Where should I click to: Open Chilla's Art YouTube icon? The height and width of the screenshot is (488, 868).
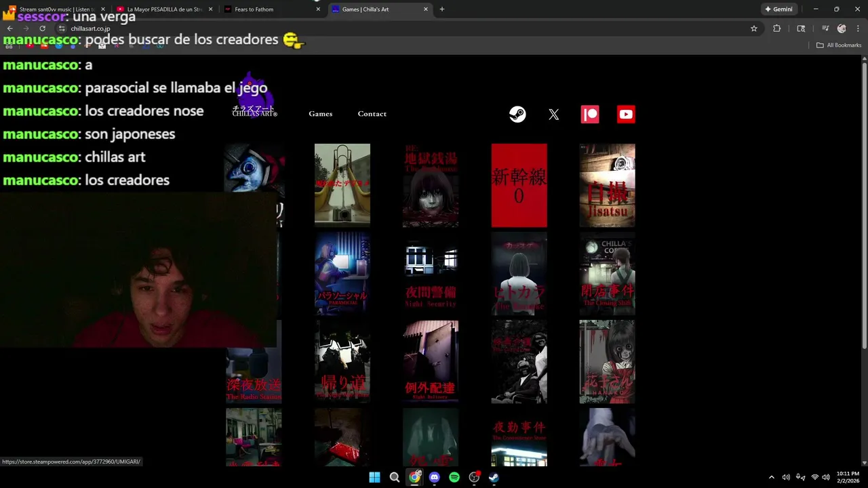coord(626,115)
